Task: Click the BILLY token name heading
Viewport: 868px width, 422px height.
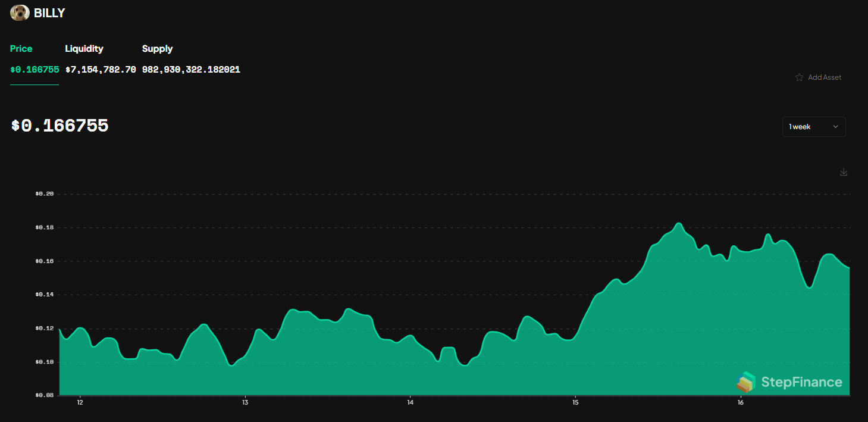Action: (x=50, y=12)
